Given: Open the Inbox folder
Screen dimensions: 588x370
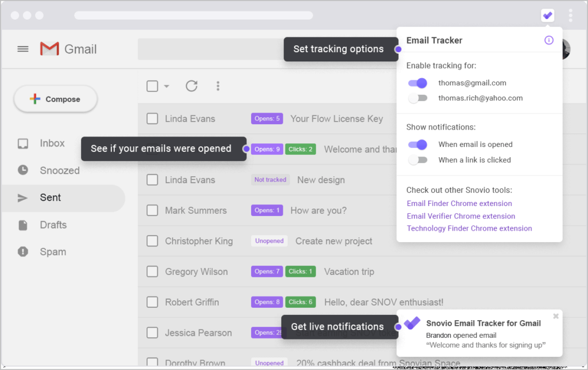Looking at the screenshot, I should (x=52, y=143).
